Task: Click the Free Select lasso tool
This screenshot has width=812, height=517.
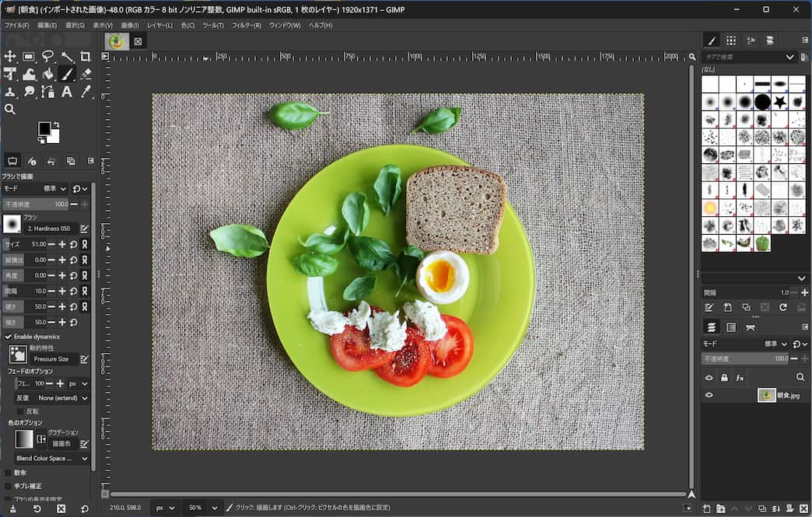Action: (48, 56)
